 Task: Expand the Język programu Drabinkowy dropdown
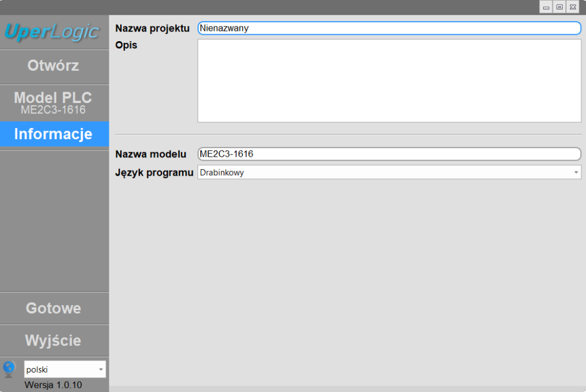coord(389,172)
